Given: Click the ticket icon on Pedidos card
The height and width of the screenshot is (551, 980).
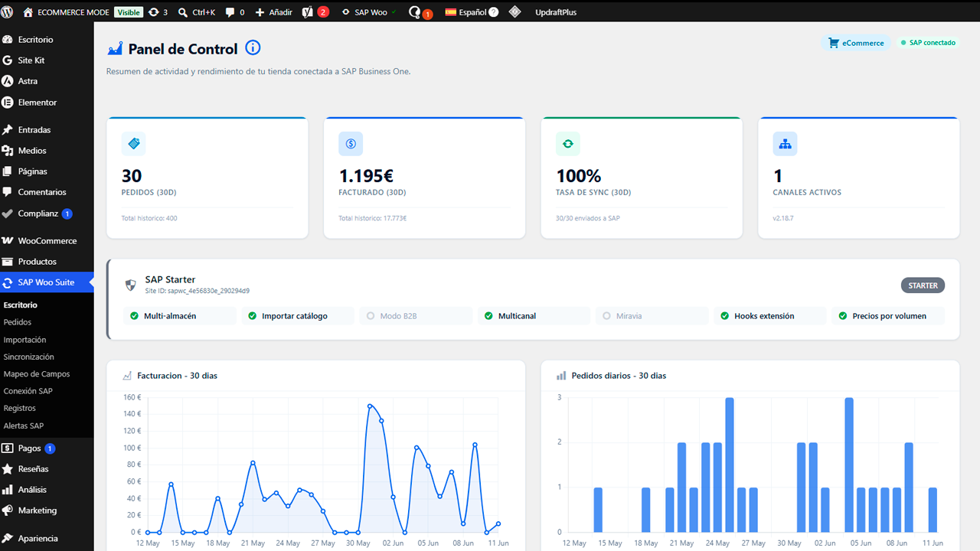Looking at the screenshot, I should [x=133, y=143].
